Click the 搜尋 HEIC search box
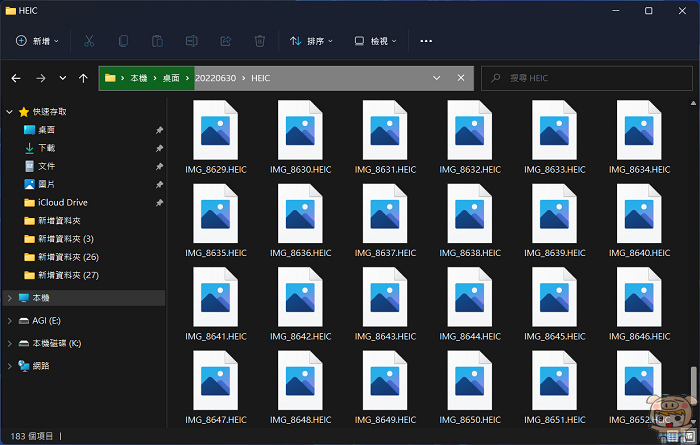 585,78
